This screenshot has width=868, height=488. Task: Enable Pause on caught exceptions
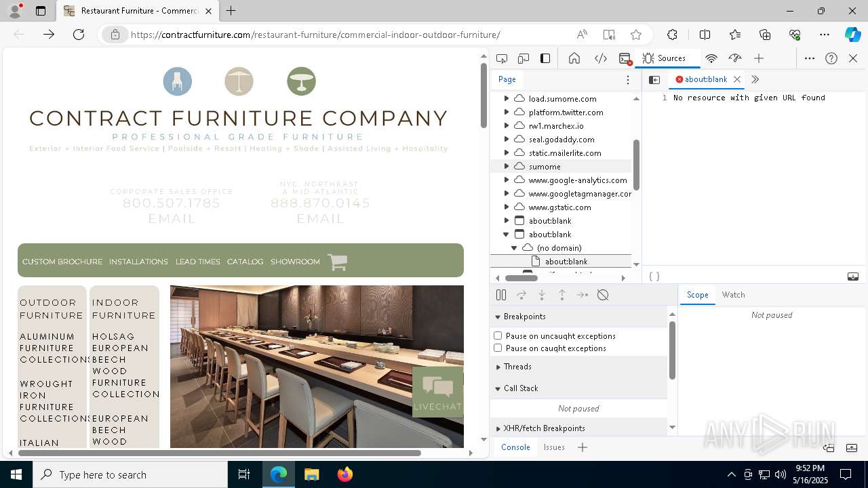point(498,348)
